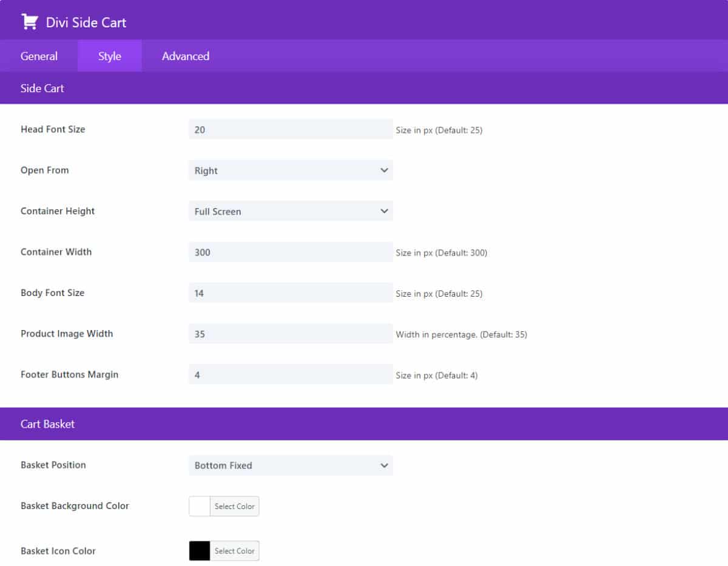
Task: Open the Style tab
Action: tap(110, 56)
